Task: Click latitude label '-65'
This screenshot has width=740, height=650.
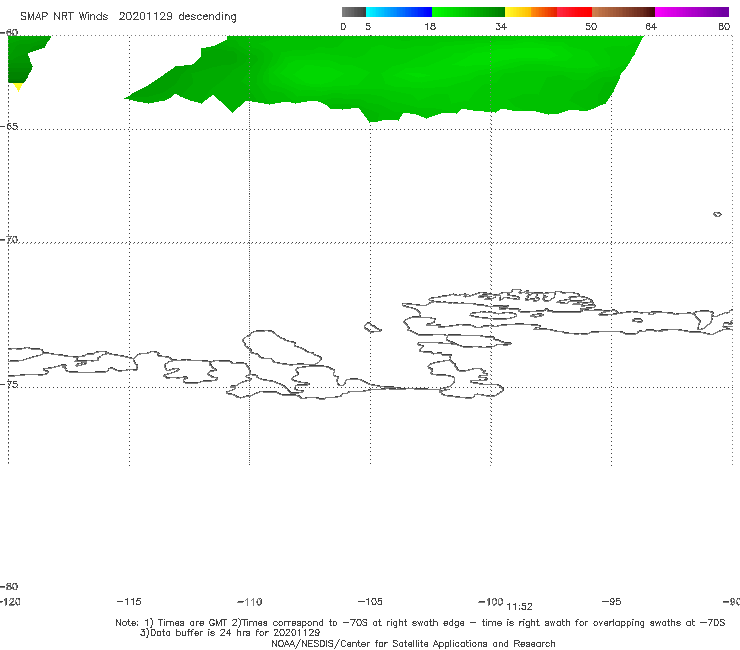Action: click(x=9, y=127)
